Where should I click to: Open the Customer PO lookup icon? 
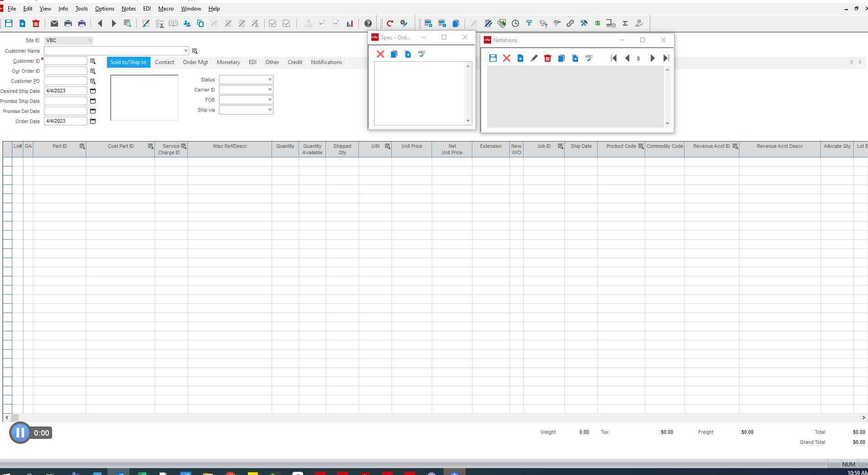click(x=93, y=81)
